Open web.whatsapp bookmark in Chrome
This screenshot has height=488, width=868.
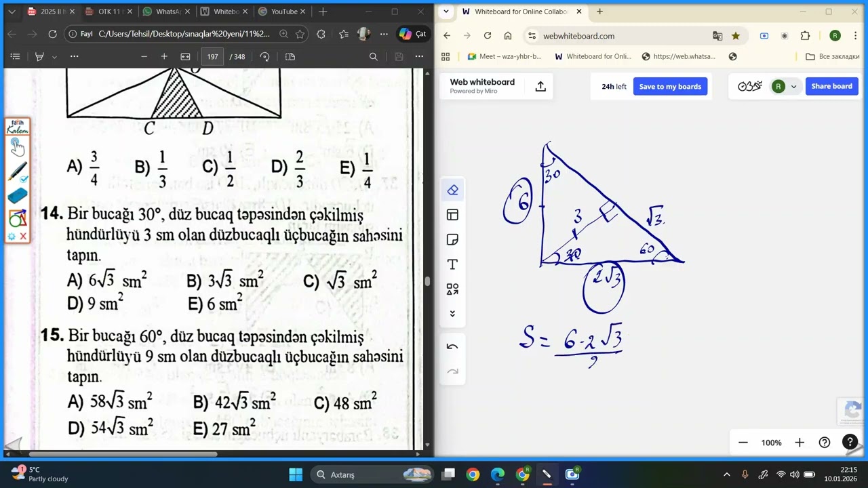click(678, 56)
